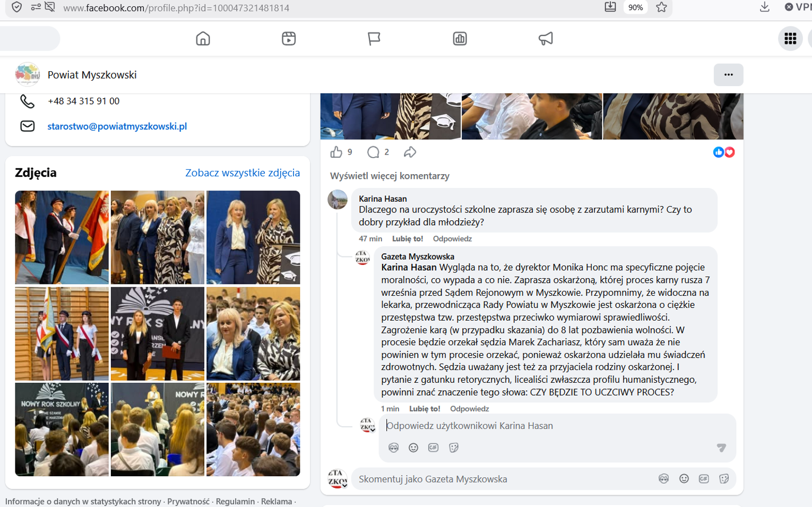Open the insights chart icon
This screenshot has width=812, height=507.
pyautogui.click(x=460, y=39)
